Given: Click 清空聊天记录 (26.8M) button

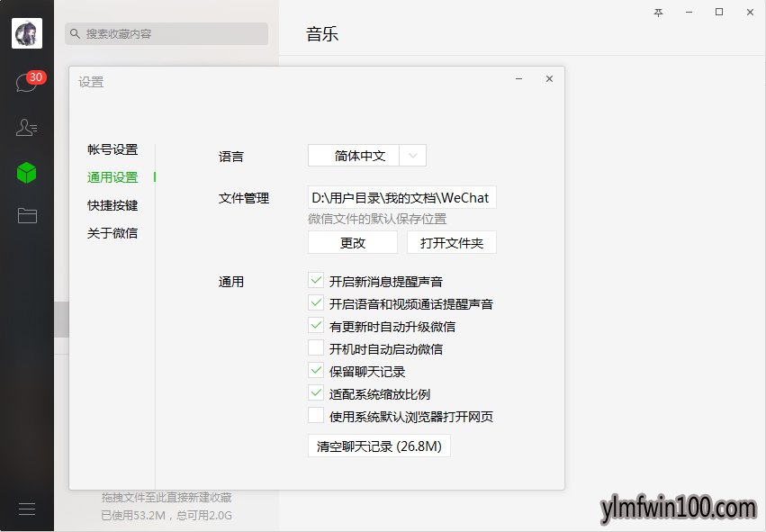Looking at the screenshot, I should pos(379,446).
